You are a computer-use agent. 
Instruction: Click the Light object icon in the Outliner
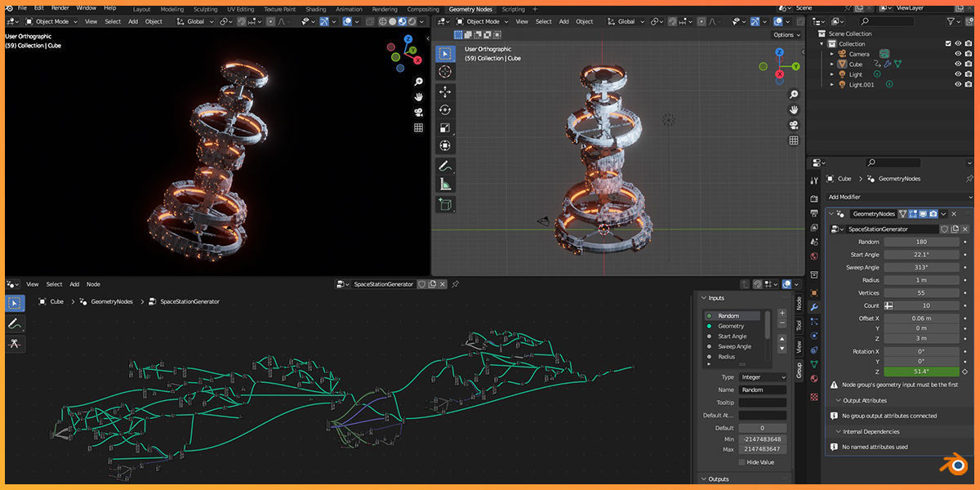coord(843,74)
